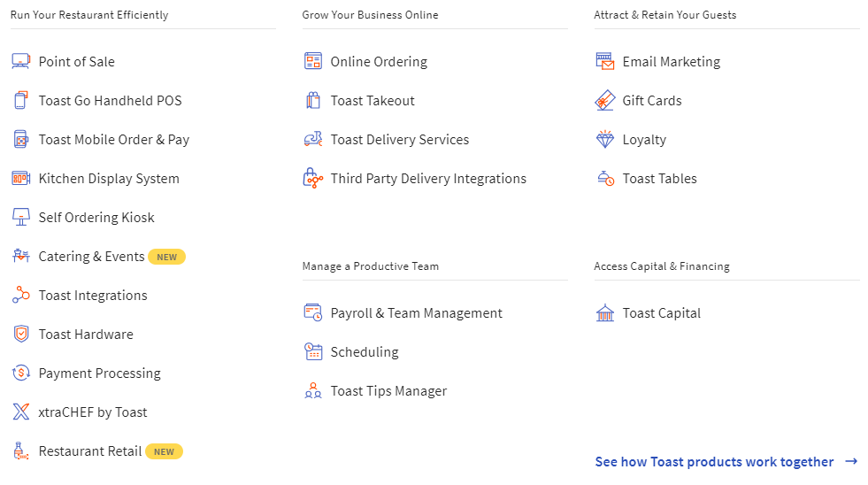Open Online Ordering link
The image size is (868, 485).
pos(379,61)
